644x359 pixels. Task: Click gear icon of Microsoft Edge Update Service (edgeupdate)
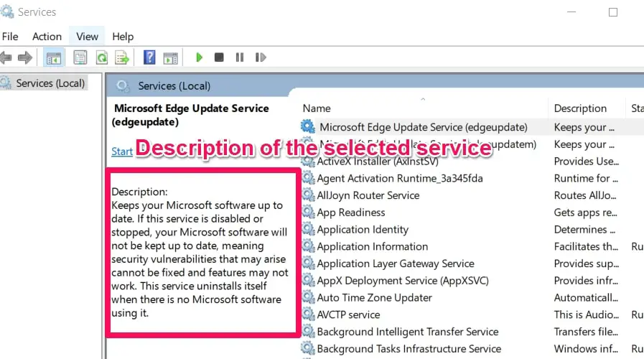[307, 127]
